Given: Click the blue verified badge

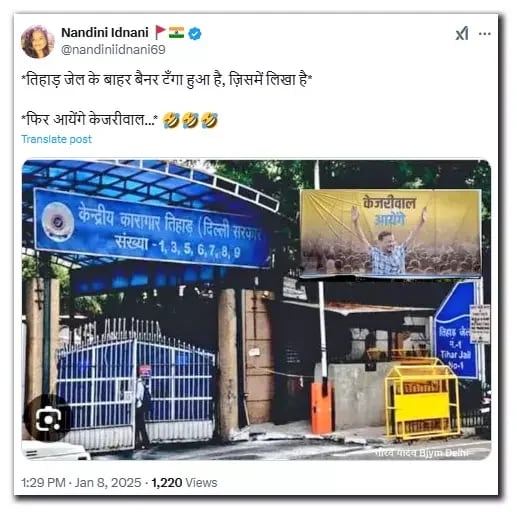Looking at the screenshot, I should click(x=195, y=34).
